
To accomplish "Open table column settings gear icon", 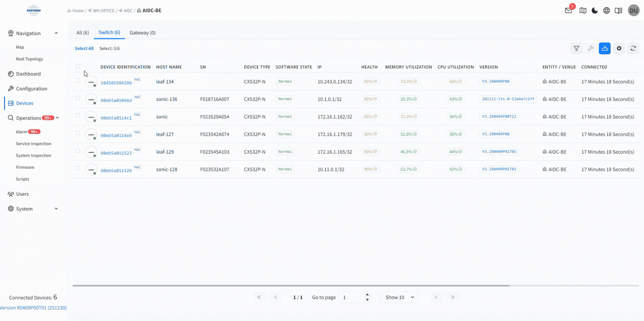I will pyautogui.click(x=619, y=49).
